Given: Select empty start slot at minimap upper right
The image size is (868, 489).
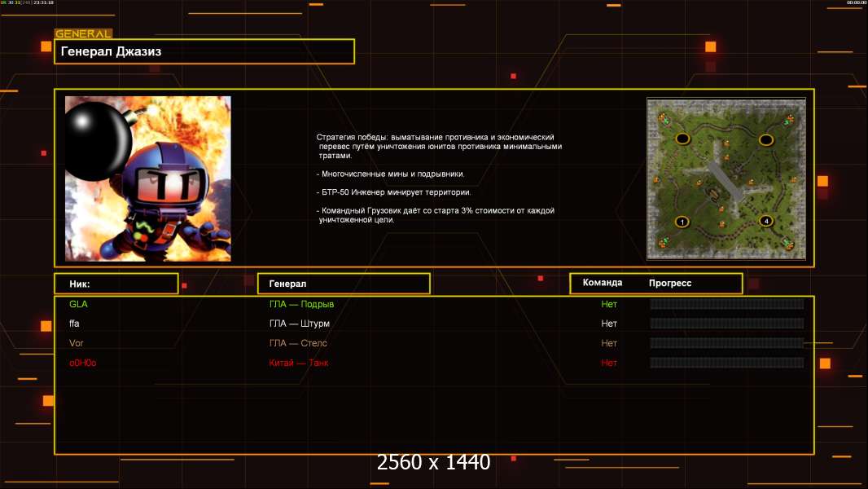Looking at the screenshot, I should point(766,139).
